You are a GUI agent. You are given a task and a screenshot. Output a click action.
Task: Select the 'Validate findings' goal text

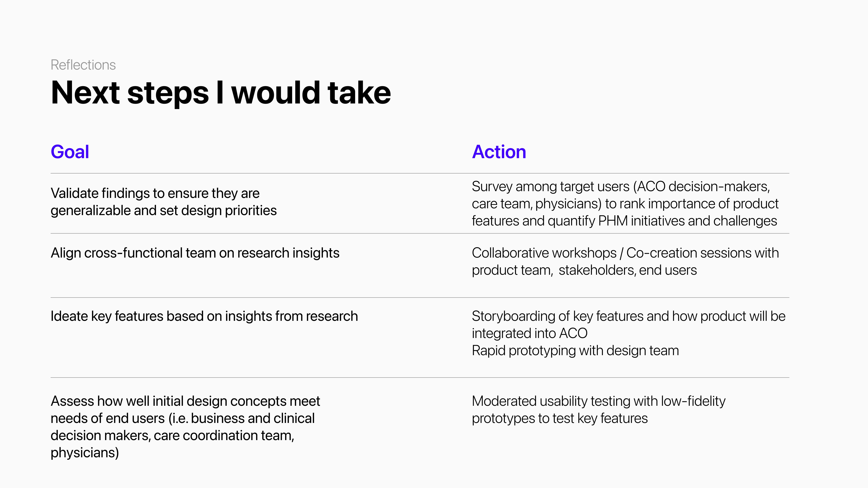(x=163, y=202)
